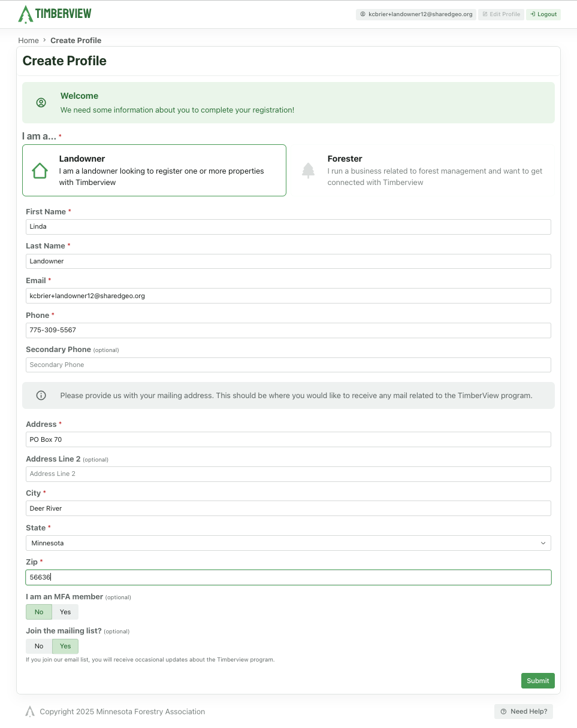Viewport: 577px width, 728px height.
Task: Choose No for joining the mailing list
Action: coord(39,646)
